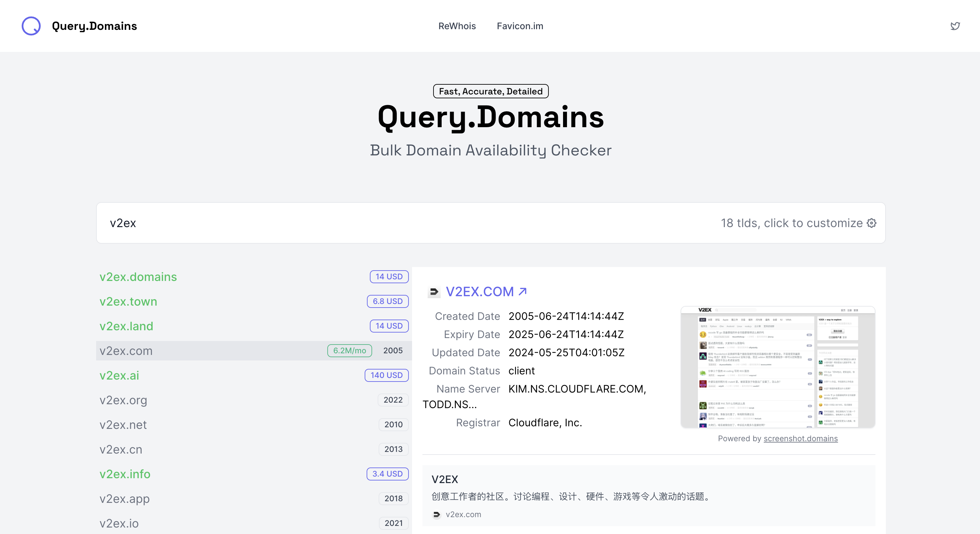Image resolution: width=980 pixels, height=534 pixels.
Task: Click the 3.4 USD price badge
Action: tap(387, 474)
